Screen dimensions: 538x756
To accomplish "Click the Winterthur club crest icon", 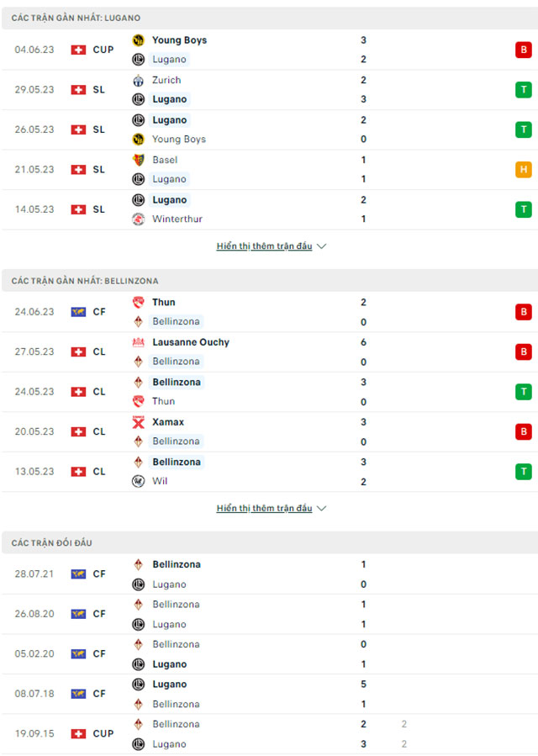I will click(139, 219).
